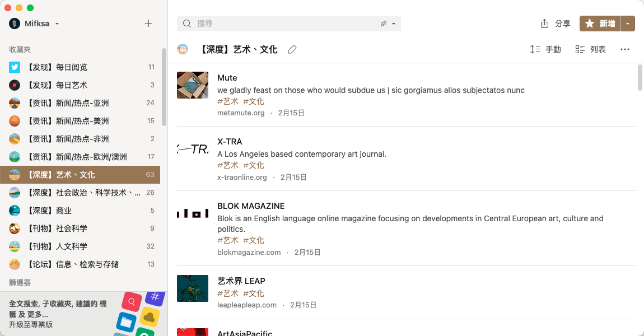The height and width of the screenshot is (336, 644).
Task: Click #艺术 tag under X-TRA
Action: 228,165
